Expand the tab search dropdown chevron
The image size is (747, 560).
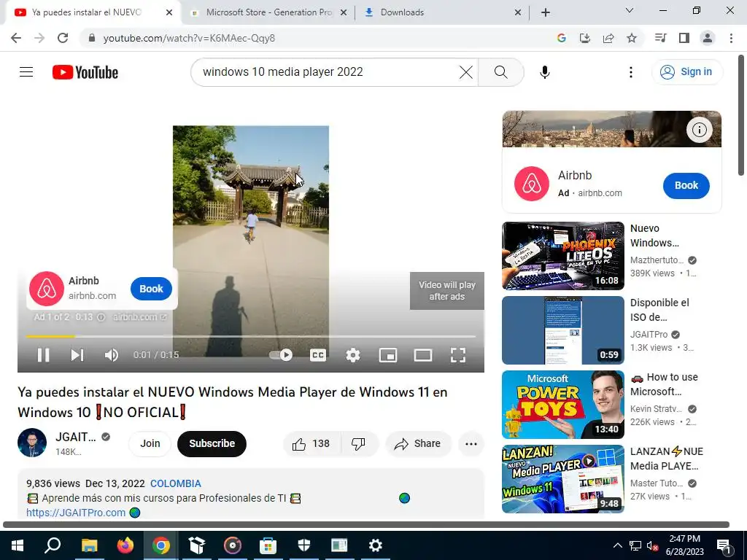(x=630, y=10)
